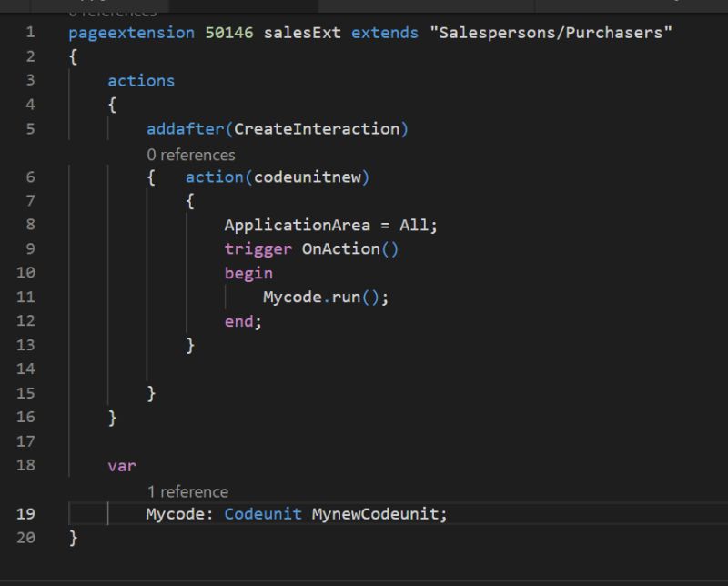Click the begin keyword on line 10
This screenshot has height=586, width=728.
246,271
